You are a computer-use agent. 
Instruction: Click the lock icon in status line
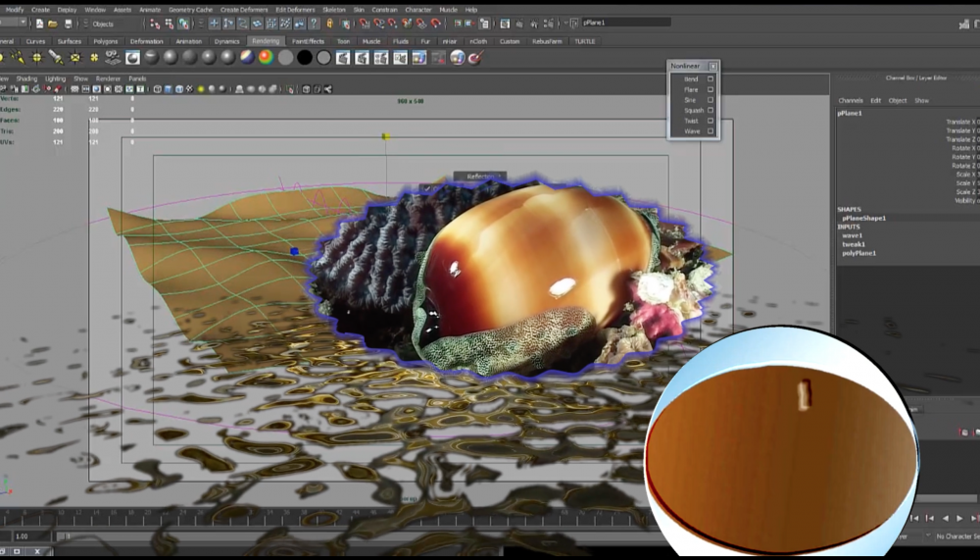[329, 24]
